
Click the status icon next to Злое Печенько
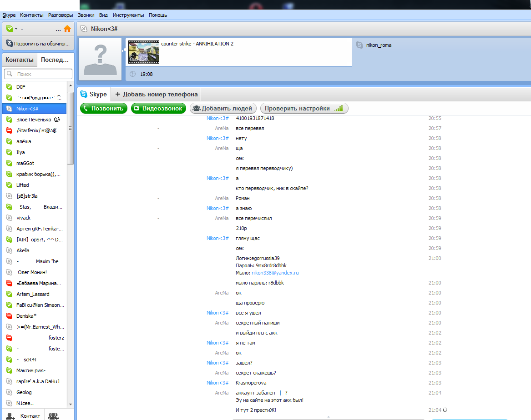[9, 120]
